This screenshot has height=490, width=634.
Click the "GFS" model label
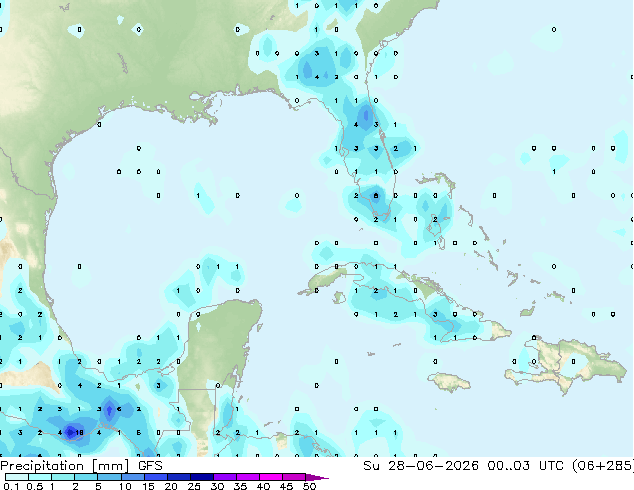pyautogui.click(x=150, y=466)
